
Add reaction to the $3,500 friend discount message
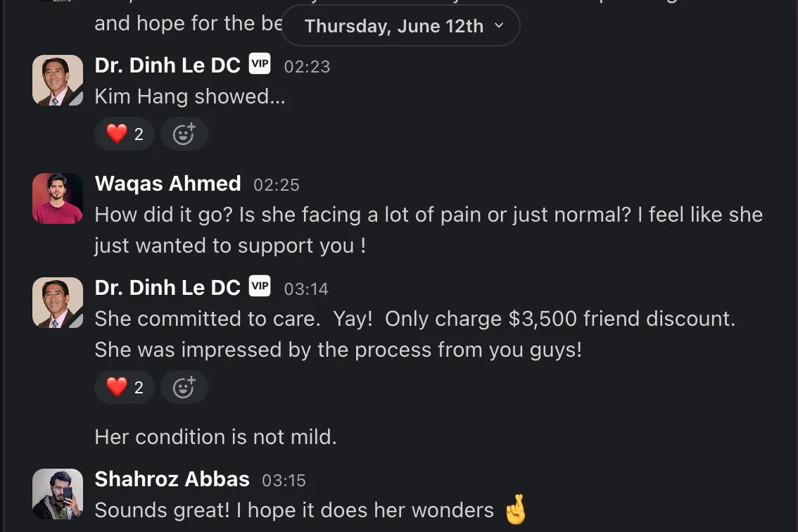click(x=184, y=387)
